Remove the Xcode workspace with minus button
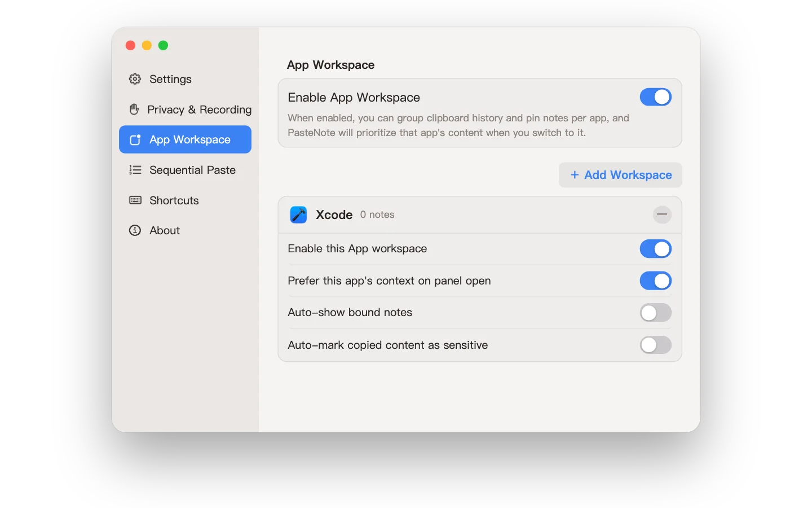The width and height of the screenshot is (812, 508). pos(662,214)
